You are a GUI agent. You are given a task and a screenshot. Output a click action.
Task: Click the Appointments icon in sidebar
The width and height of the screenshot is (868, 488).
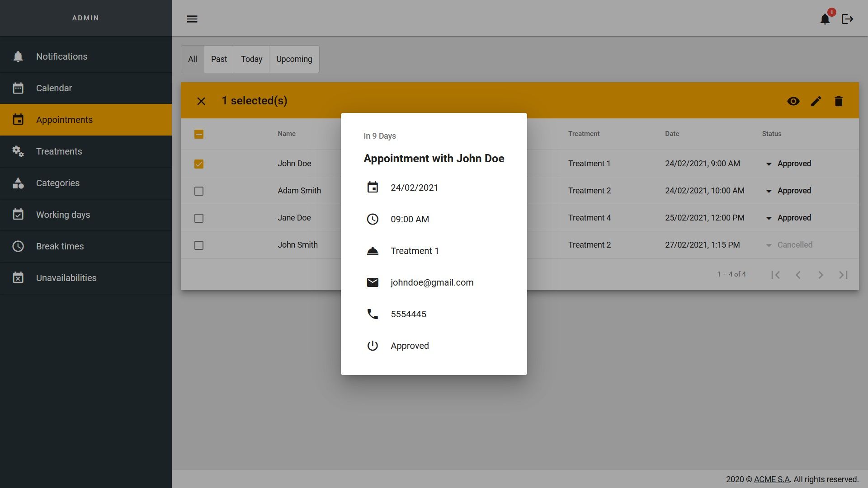pos(18,120)
